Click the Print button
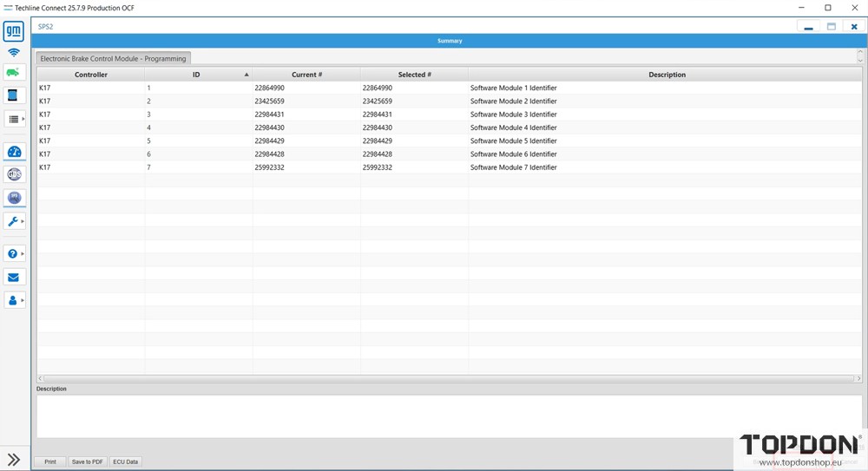 point(50,461)
